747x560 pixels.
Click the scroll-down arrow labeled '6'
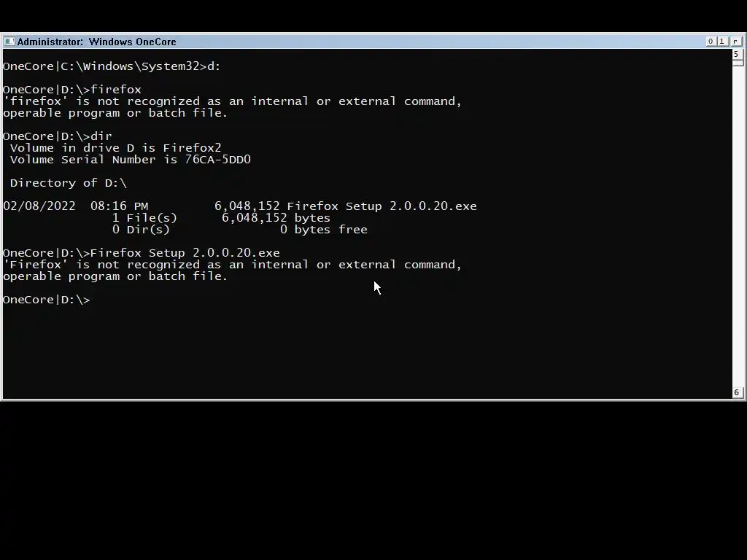coord(737,392)
